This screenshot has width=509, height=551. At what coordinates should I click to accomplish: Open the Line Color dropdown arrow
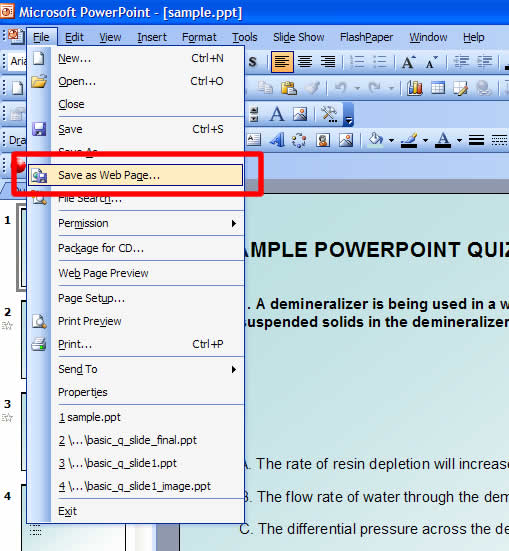(x=425, y=140)
